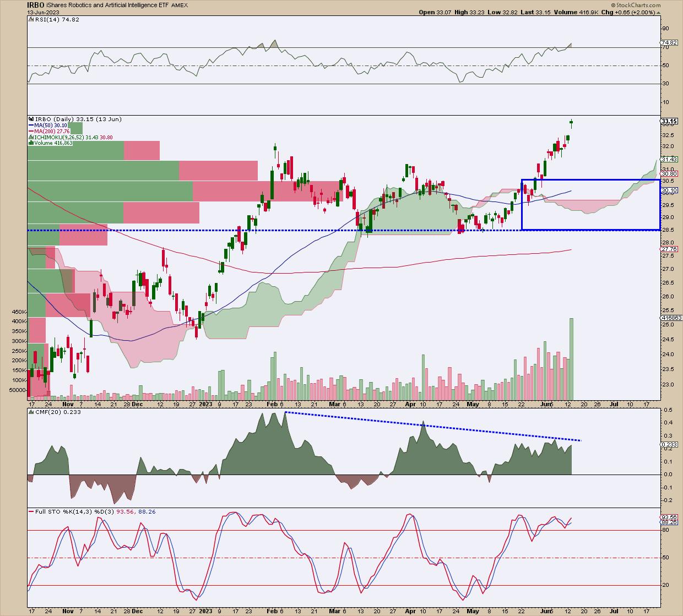Click the Chg +0.65 (+2.00%) value
This screenshot has height=616, width=683.
point(627,12)
